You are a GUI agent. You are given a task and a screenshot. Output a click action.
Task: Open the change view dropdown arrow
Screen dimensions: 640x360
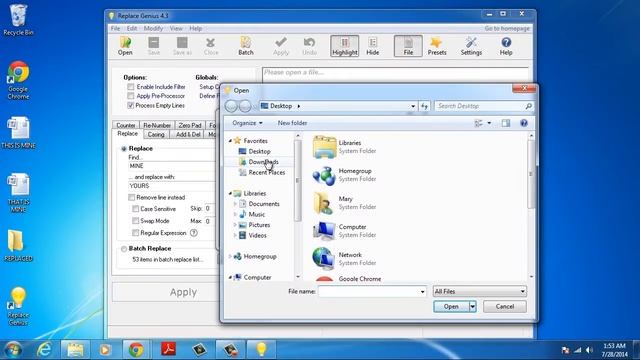coord(489,123)
